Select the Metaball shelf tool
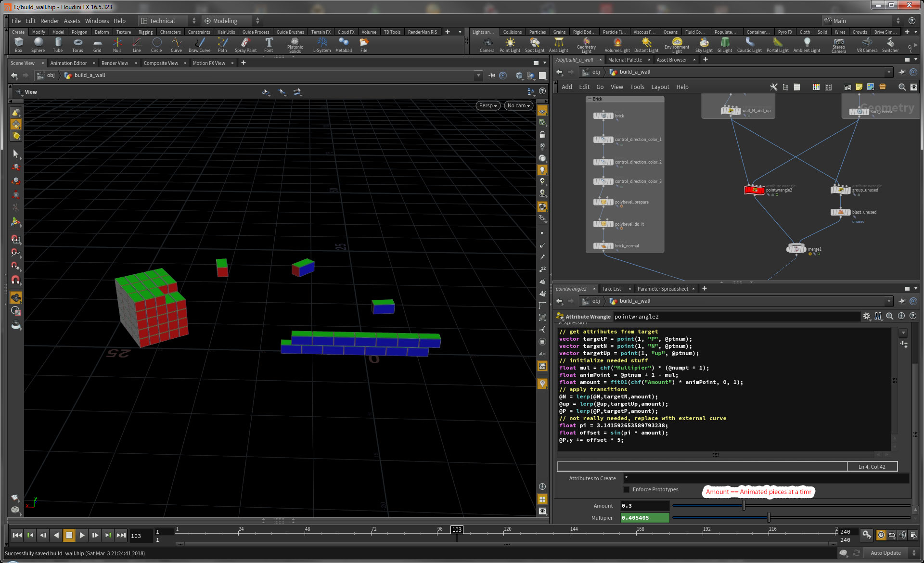 pos(344,45)
